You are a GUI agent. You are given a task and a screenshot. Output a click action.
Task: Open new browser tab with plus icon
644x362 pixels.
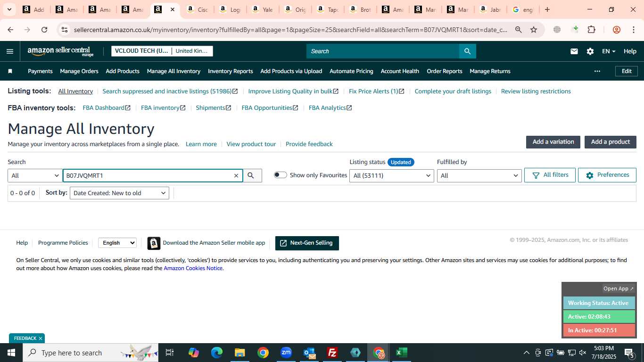[547, 9]
